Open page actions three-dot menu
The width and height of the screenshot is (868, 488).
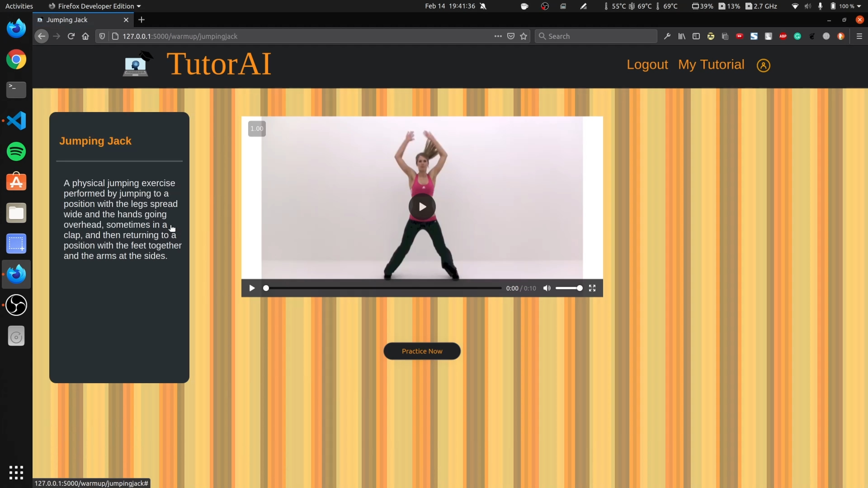(498, 36)
